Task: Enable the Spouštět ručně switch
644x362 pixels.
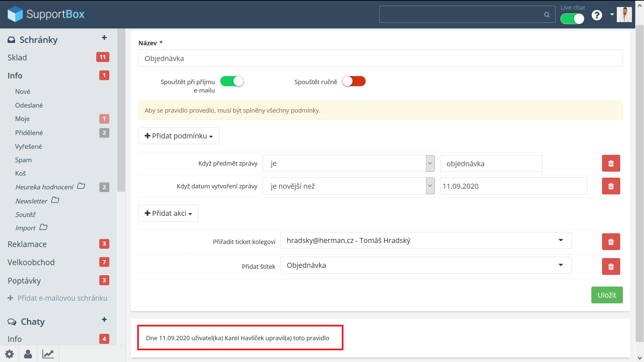Action: click(354, 81)
